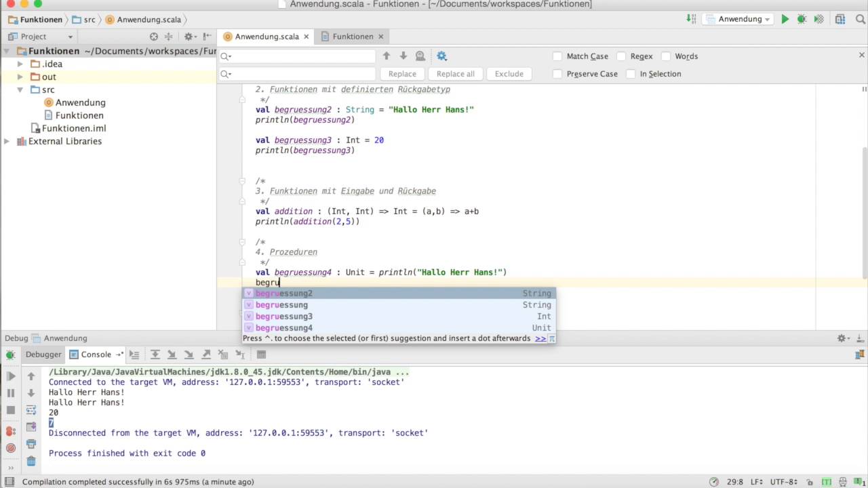Enable the Match Case checkbox
Viewport: 868px width, 488px height.
tap(557, 56)
